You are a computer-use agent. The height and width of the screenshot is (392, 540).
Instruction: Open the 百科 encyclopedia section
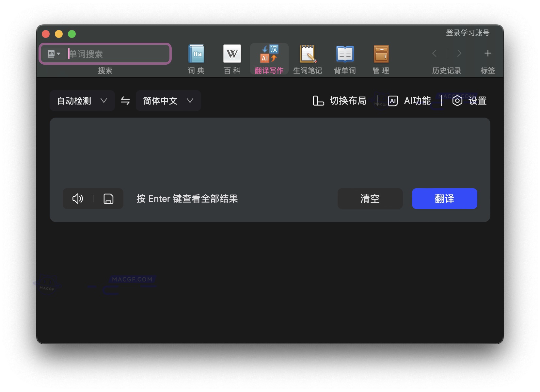tap(232, 59)
